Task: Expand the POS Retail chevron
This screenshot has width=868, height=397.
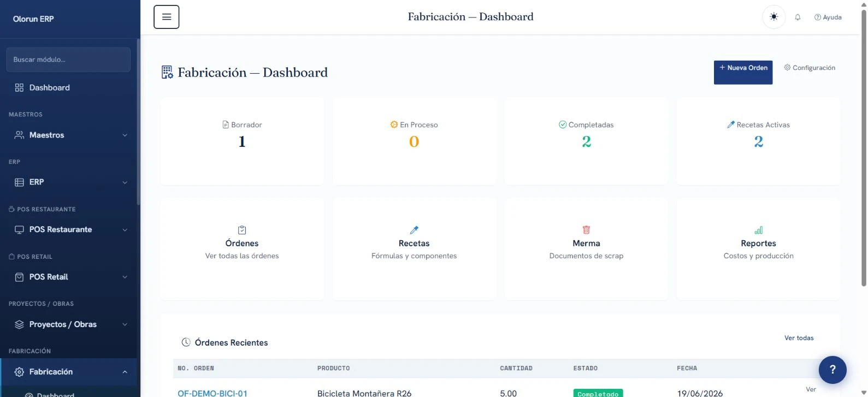Action: (125, 277)
